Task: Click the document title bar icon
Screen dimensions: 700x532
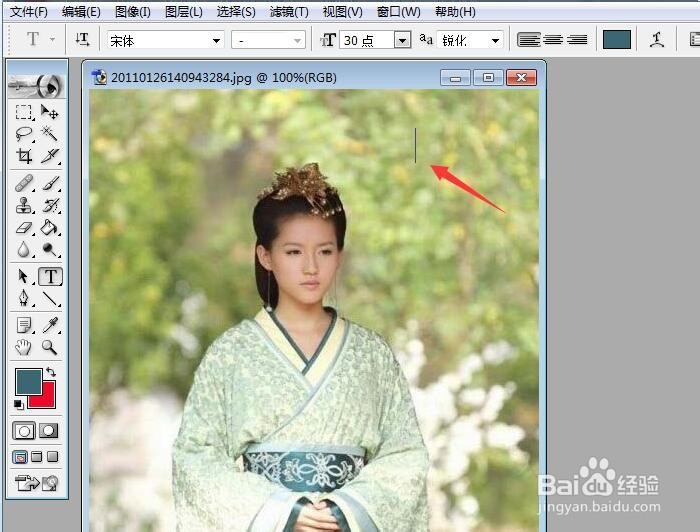Action: pos(99,77)
